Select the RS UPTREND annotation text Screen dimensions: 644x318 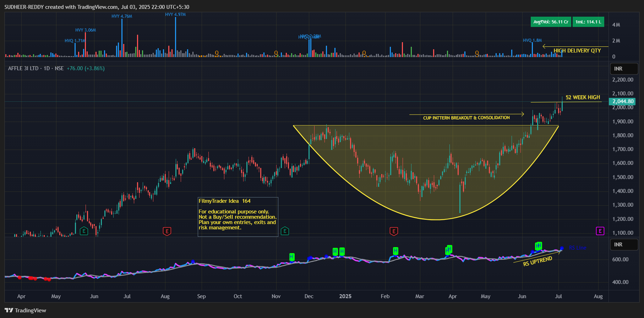pyautogui.click(x=537, y=261)
